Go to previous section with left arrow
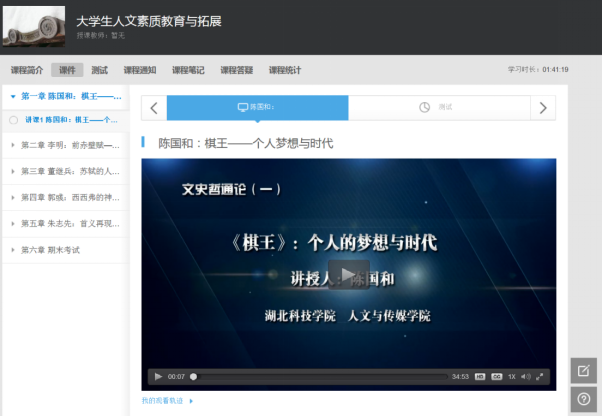This screenshot has width=603, height=416. 154,108
